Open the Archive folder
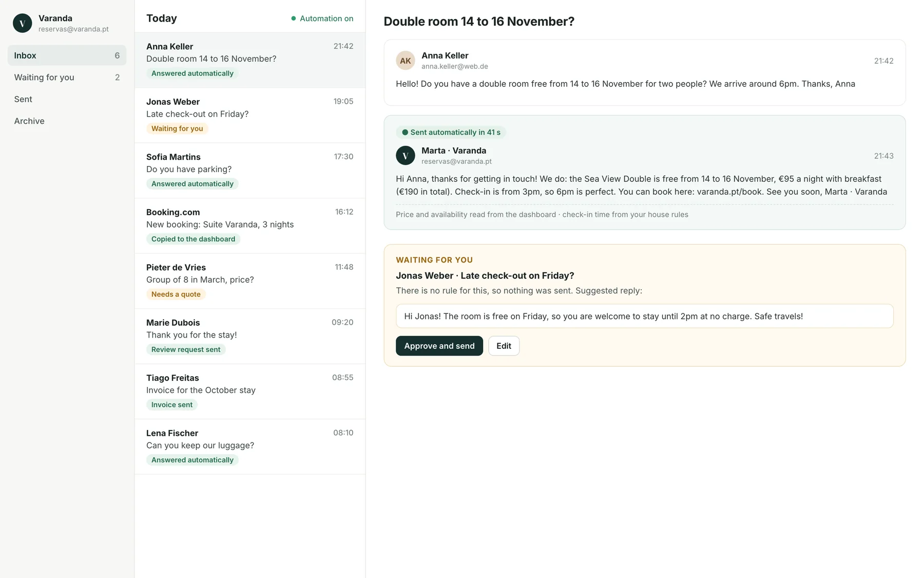Viewport: 924px width, 578px height. (x=67, y=121)
